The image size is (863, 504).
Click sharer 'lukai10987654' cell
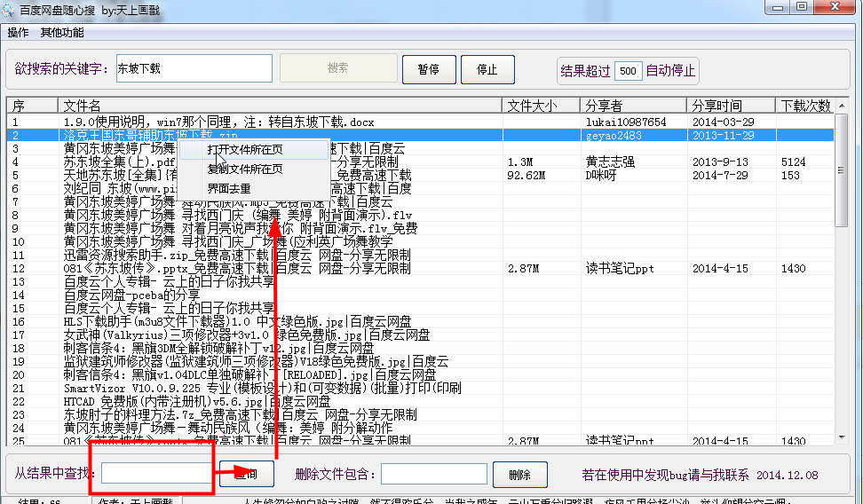click(x=626, y=122)
